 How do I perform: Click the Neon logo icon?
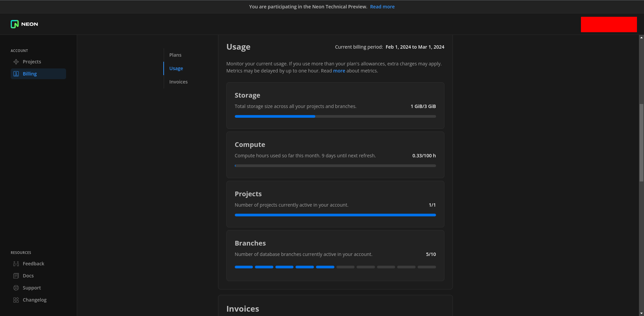tap(14, 24)
